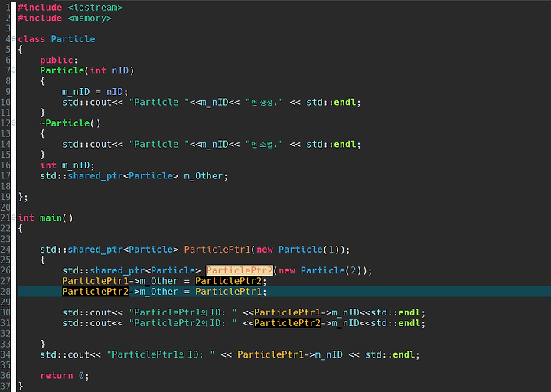Collapse the class Particle fold marker
The height and width of the screenshot is (392, 551).
pos(13,39)
